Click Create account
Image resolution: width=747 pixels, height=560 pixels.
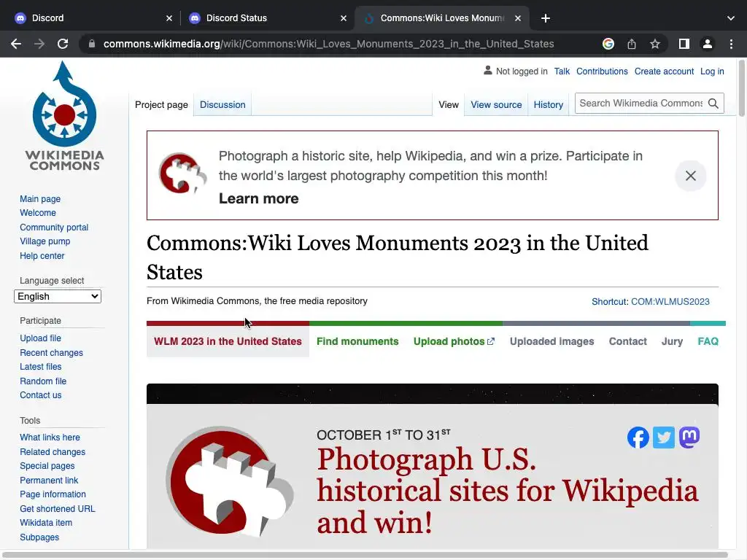click(664, 71)
